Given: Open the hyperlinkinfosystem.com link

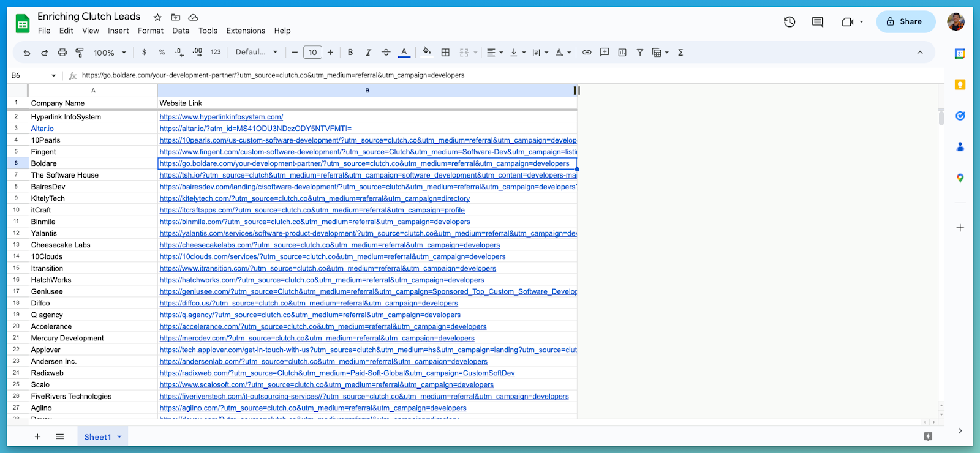Looking at the screenshot, I should coord(221,117).
